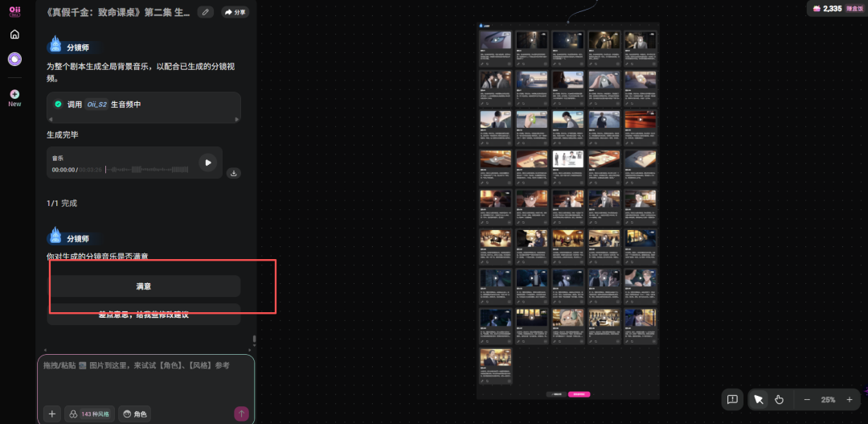Activate the hand pan tool
The width and height of the screenshot is (868, 424).
779,400
